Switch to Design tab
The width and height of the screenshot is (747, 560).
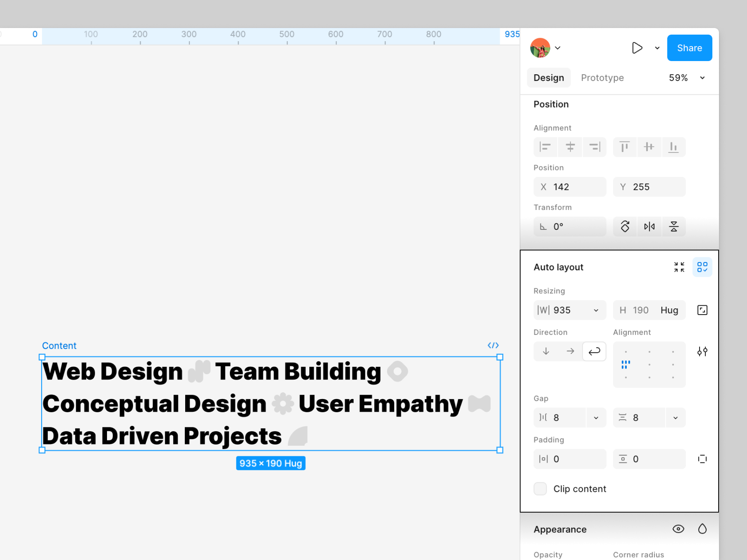549,78
